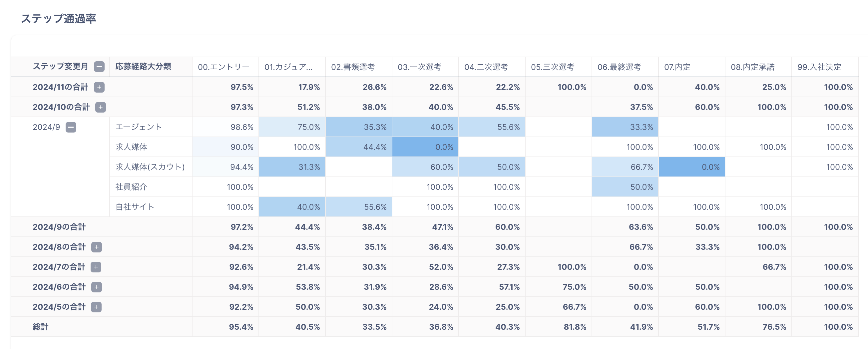Expand the 2024/7 total row

tap(96, 267)
